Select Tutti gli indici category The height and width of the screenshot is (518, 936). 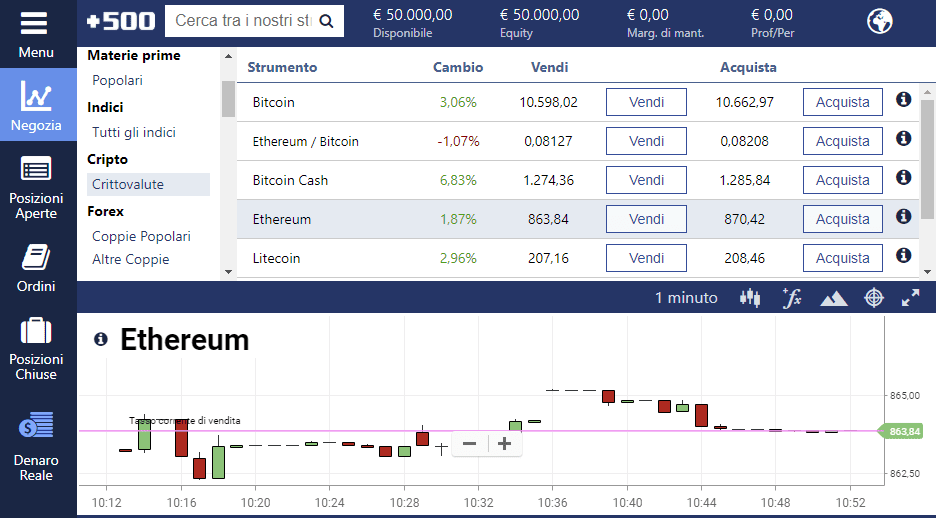coord(134,132)
